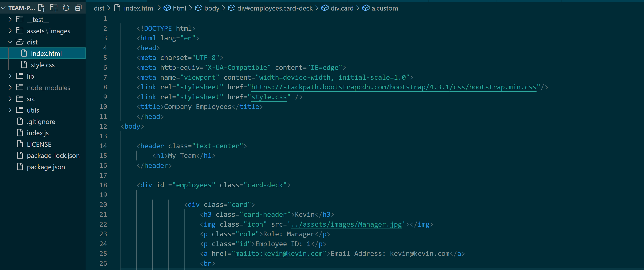Follow the bootstrap.min.css CDN link
644x270 pixels.
point(392,87)
